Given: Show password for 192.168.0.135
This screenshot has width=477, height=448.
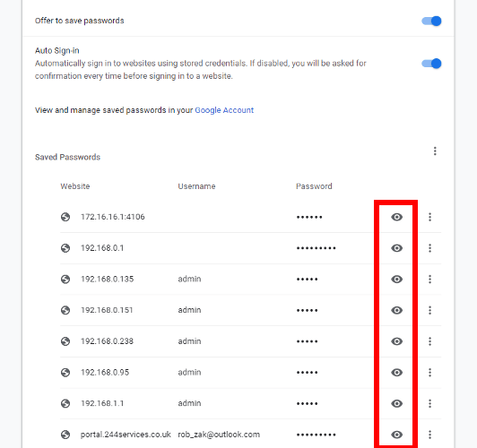Looking at the screenshot, I should pos(396,279).
